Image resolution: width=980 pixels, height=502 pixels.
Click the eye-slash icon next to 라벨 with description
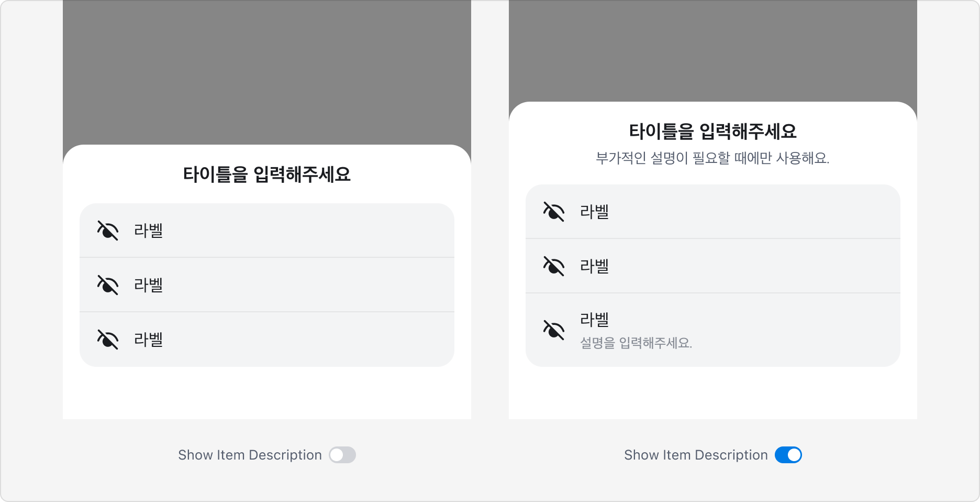point(554,329)
